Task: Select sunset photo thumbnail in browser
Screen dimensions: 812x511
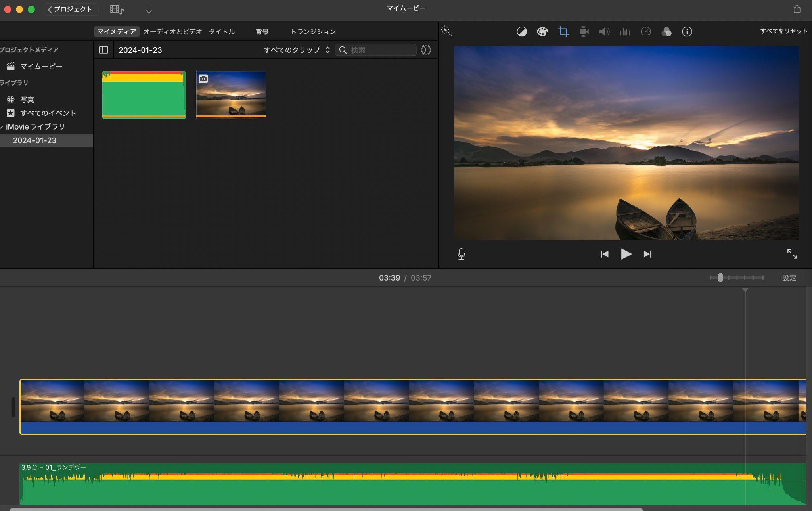Action: pyautogui.click(x=231, y=95)
